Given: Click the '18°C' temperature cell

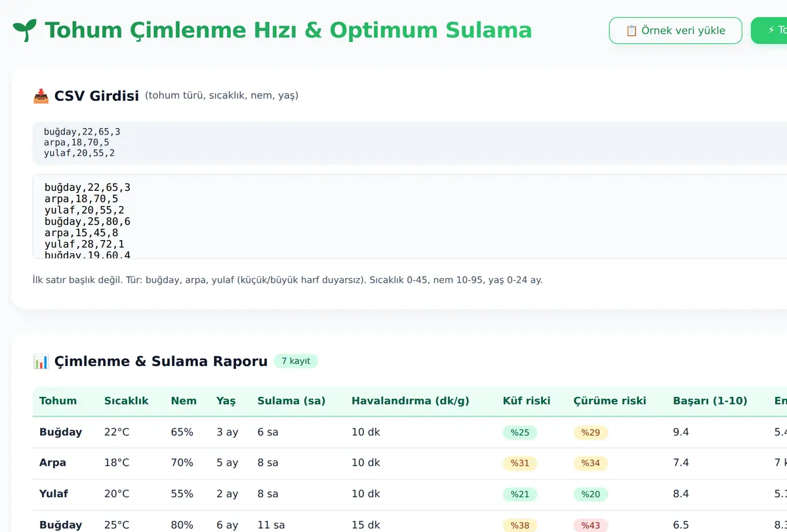Looking at the screenshot, I should click(117, 463).
